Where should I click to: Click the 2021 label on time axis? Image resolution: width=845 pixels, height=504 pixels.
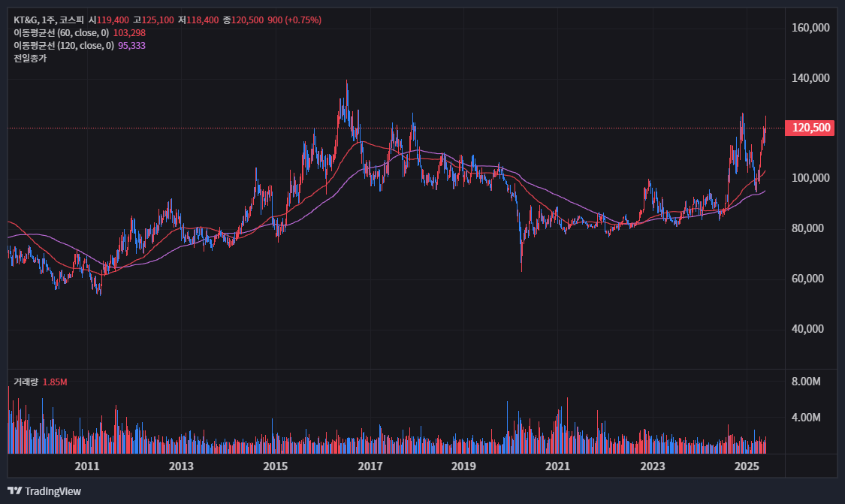click(557, 466)
